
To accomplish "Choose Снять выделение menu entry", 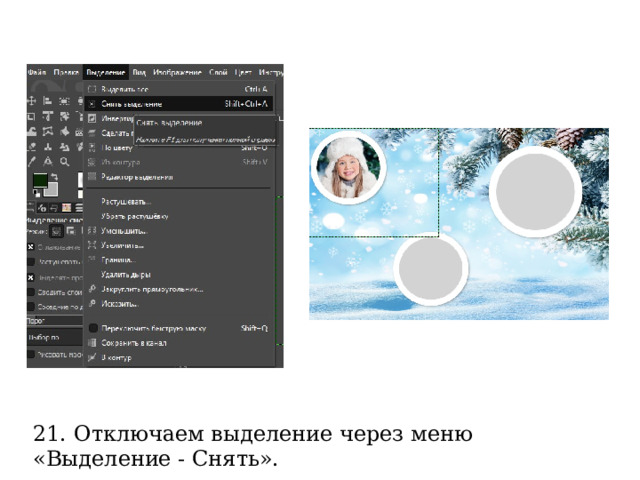I will pos(178,104).
